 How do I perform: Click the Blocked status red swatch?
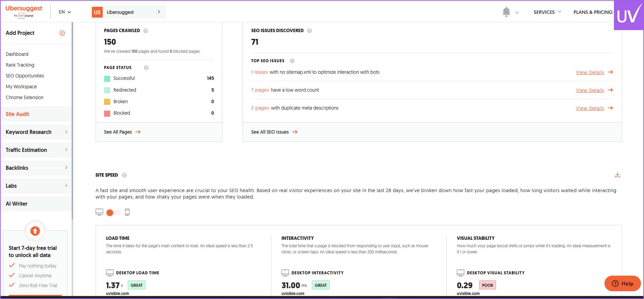pyautogui.click(x=107, y=113)
